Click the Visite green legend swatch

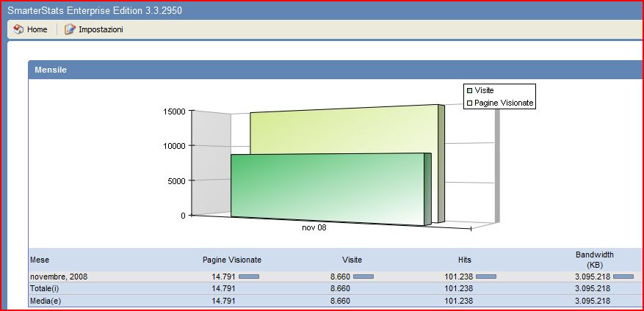point(469,90)
